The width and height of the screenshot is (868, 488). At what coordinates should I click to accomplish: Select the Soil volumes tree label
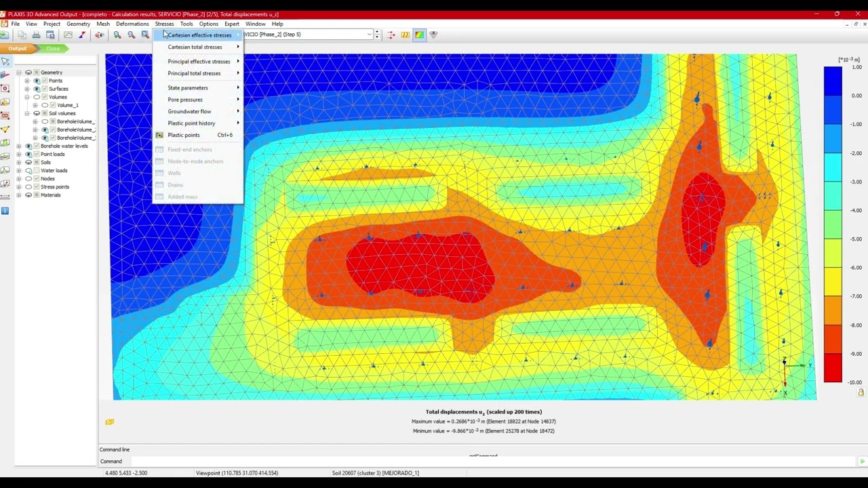62,113
